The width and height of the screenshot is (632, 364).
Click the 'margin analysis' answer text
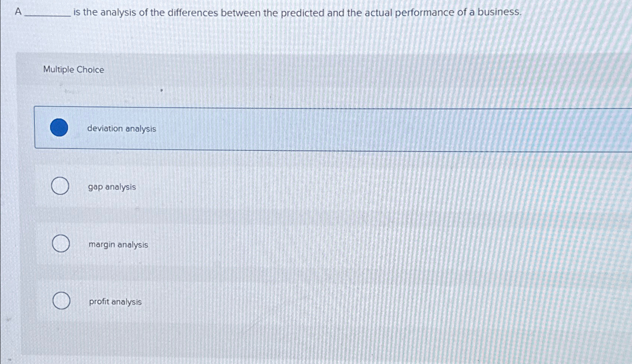point(118,245)
